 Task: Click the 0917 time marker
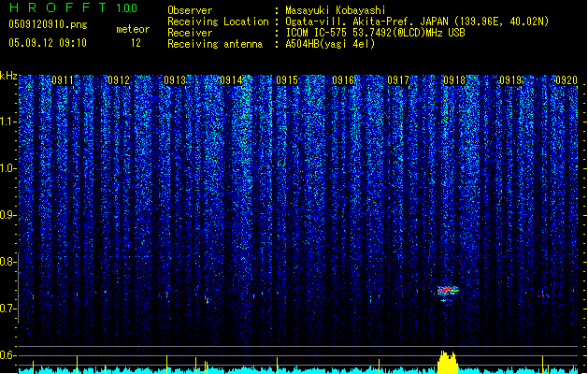(x=398, y=80)
